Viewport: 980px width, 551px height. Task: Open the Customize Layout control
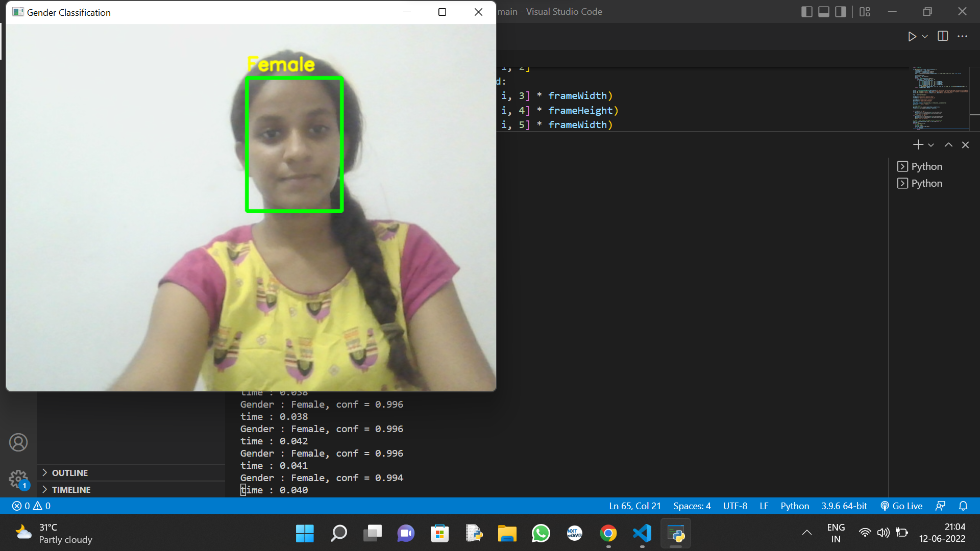pyautogui.click(x=865, y=11)
